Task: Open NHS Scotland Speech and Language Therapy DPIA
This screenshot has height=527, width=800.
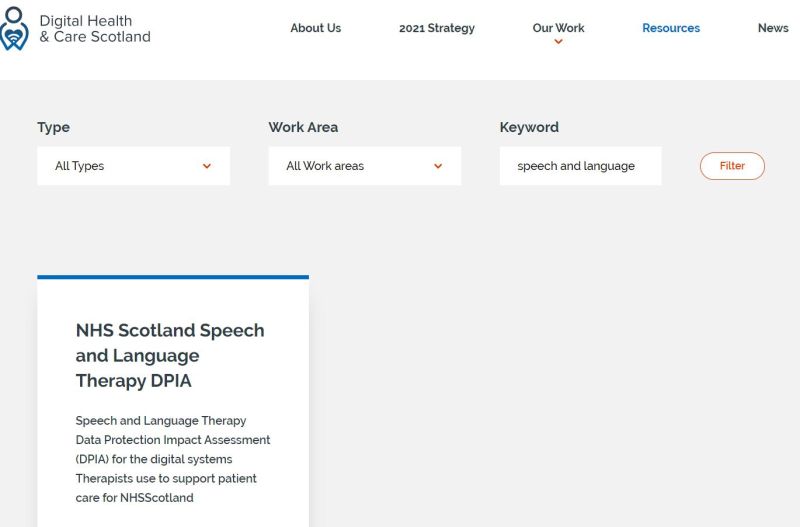Action: (x=170, y=355)
